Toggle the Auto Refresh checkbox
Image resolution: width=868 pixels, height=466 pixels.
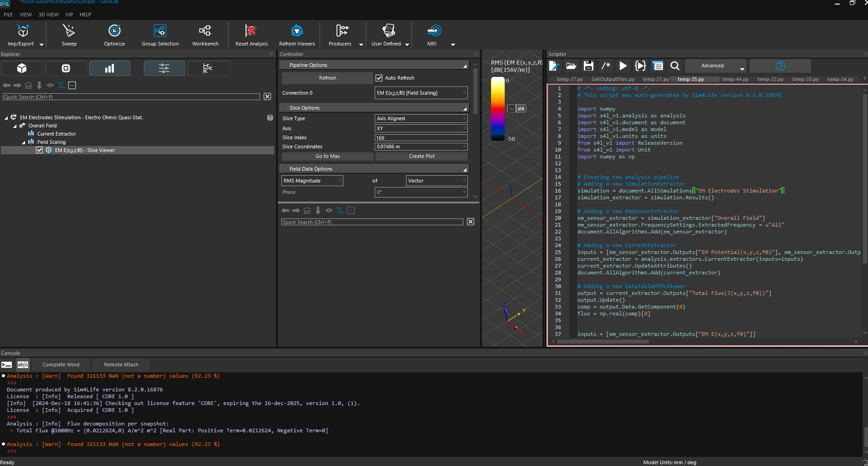[x=379, y=78]
